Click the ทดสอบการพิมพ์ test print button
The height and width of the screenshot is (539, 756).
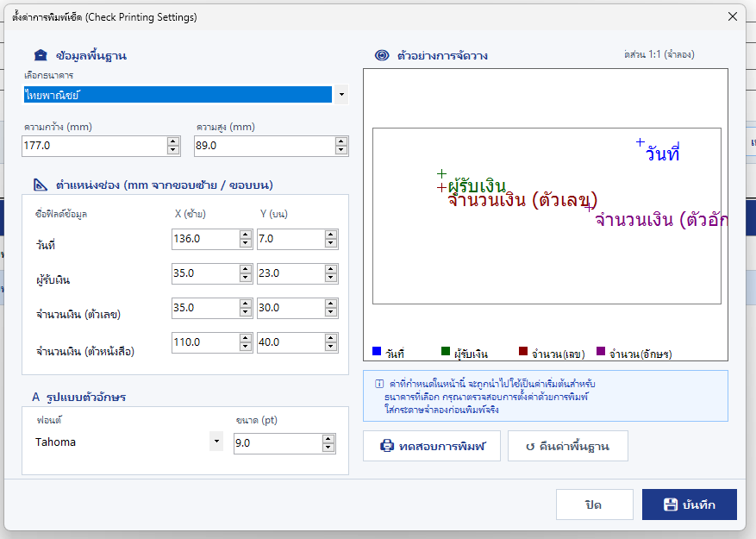click(x=432, y=446)
